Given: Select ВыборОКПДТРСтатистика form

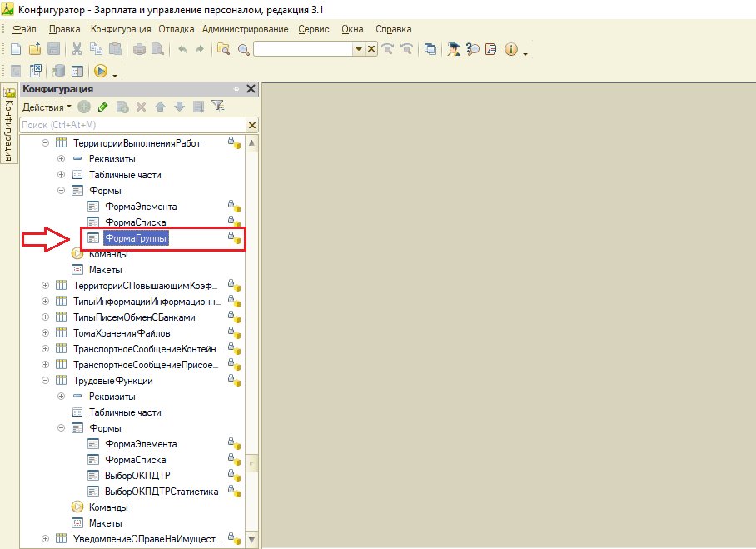Looking at the screenshot, I should coord(162,492).
